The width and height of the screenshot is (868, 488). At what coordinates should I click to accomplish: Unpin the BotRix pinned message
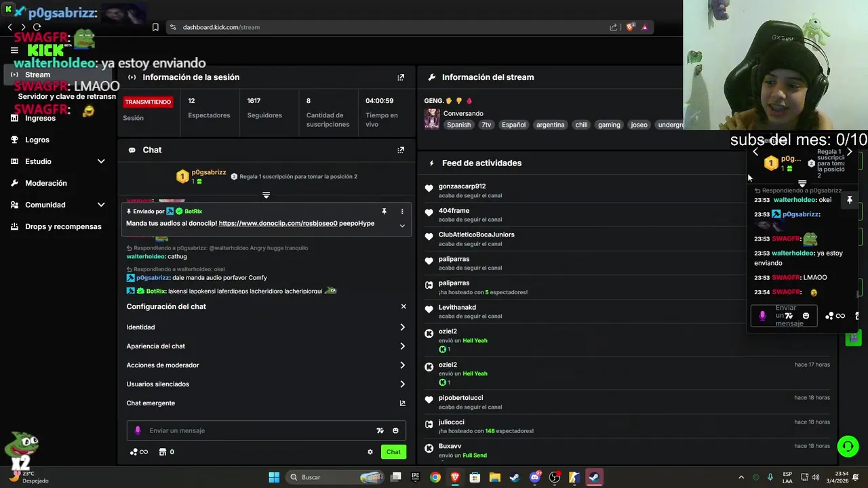coord(384,211)
